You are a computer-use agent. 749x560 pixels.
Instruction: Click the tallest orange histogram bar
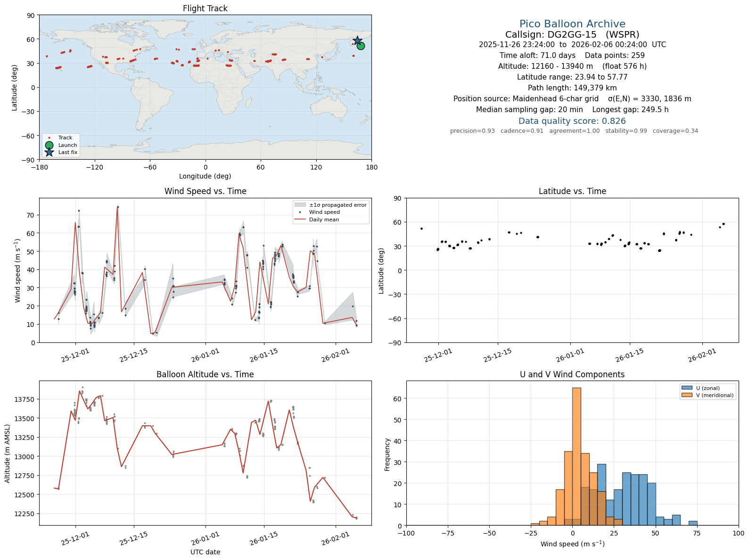coord(576,456)
